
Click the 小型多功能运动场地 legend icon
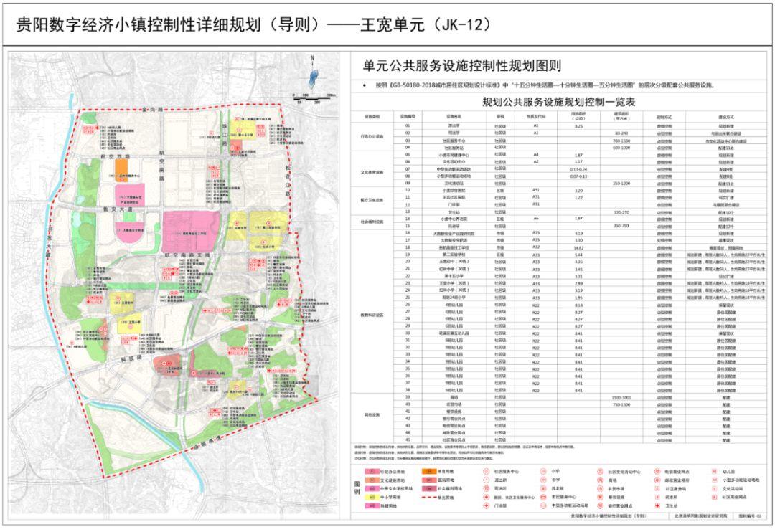715,480
